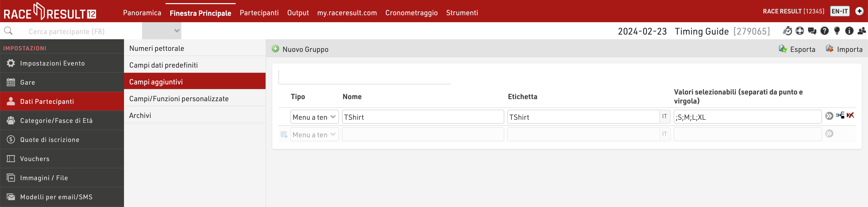Click the Esporta button
Viewport: 868px width, 207px height.
tap(797, 49)
